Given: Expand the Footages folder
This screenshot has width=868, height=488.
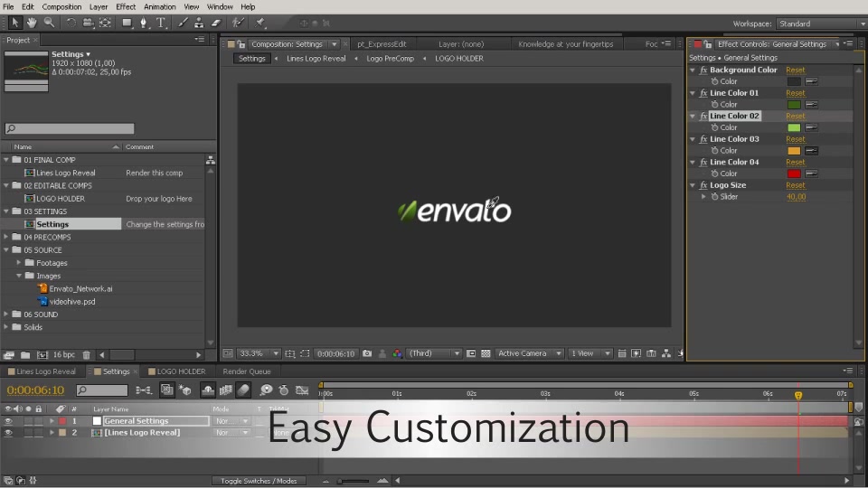Looking at the screenshot, I should 19,263.
